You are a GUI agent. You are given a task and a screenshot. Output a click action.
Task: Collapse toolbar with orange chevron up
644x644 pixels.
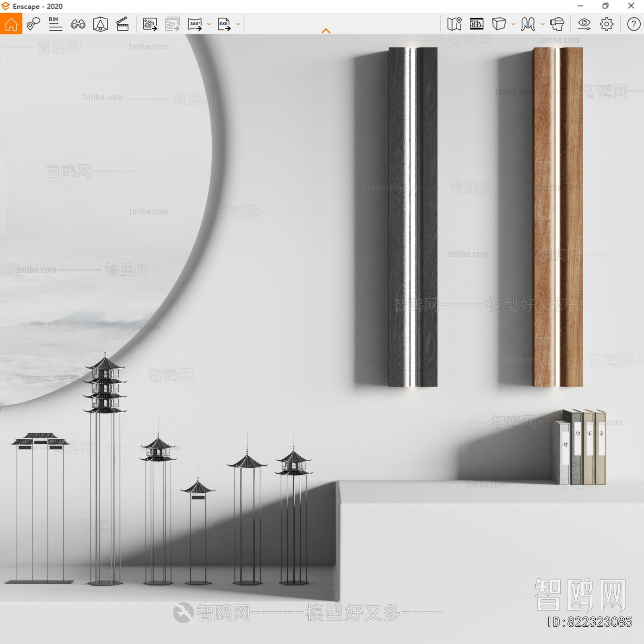(326, 31)
